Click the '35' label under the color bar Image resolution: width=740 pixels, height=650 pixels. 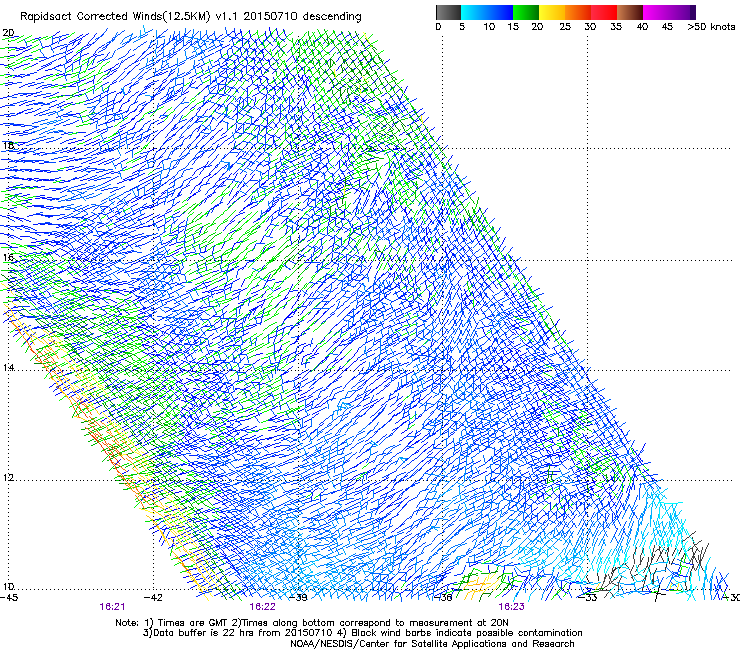click(615, 27)
